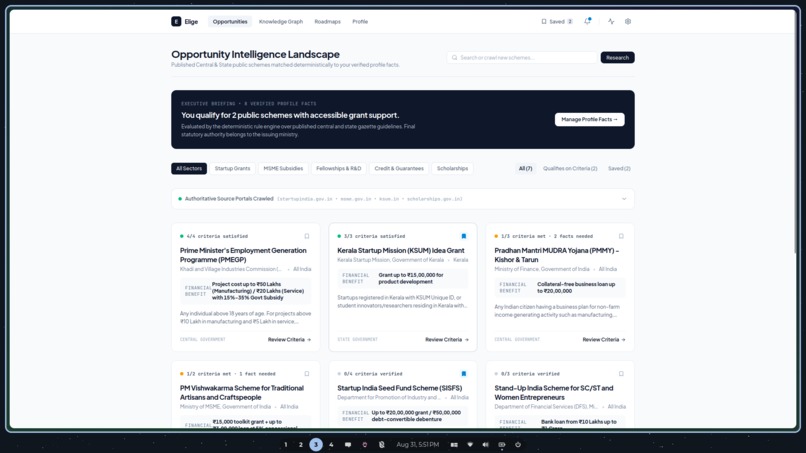
Task: Click the window layout icon in taskbar
Action: [x=454, y=445]
